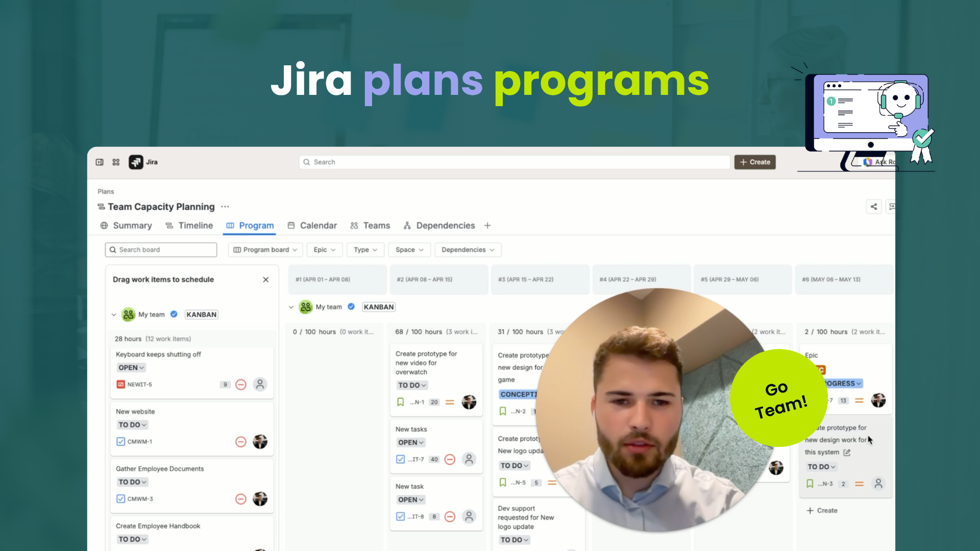Viewport: 980px width, 551px height.
Task: Click the NEWIT-5 issue type icon
Action: [120, 384]
